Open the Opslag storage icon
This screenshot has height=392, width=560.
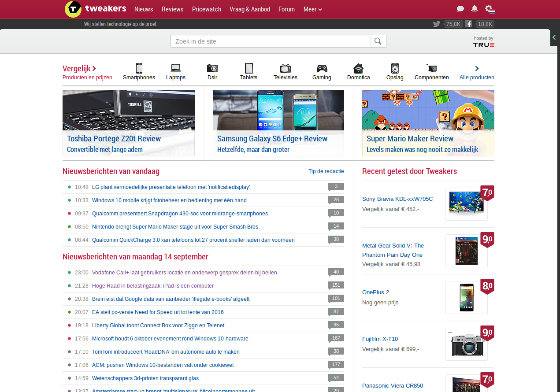tap(394, 69)
